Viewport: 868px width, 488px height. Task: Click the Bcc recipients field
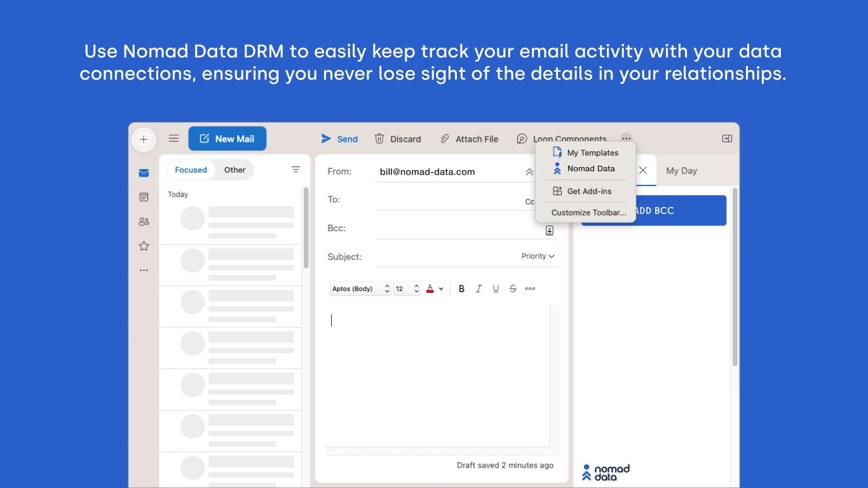(x=459, y=228)
